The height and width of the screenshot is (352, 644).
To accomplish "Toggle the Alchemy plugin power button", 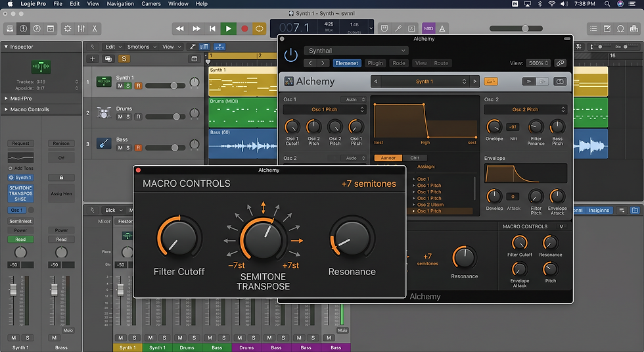I will tap(290, 55).
